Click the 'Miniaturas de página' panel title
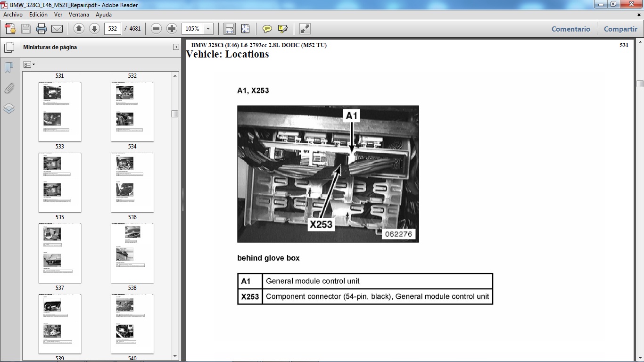 50,47
